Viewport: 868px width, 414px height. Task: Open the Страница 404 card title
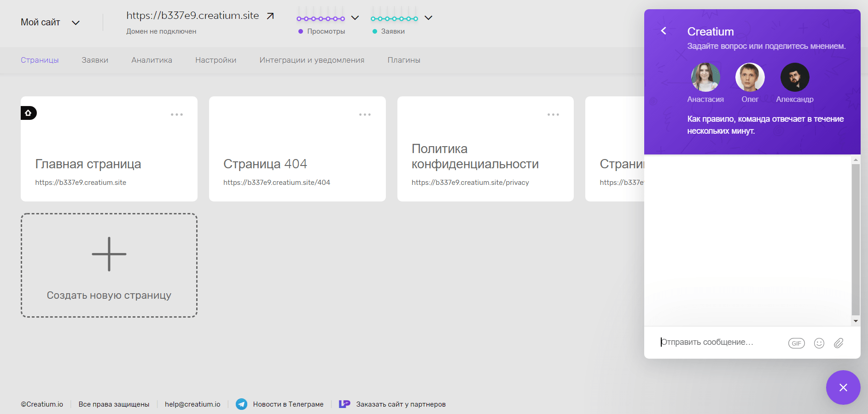tap(265, 164)
